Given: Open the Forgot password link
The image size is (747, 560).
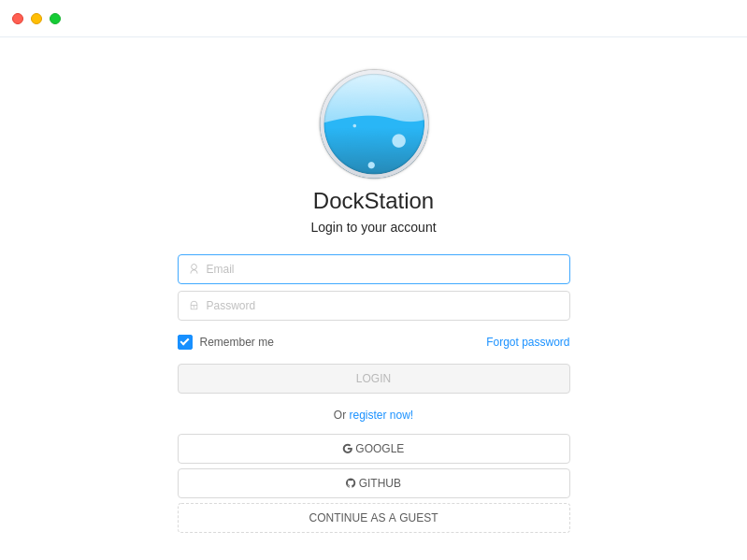Looking at the screenshot, I should [x=528, y=342].
